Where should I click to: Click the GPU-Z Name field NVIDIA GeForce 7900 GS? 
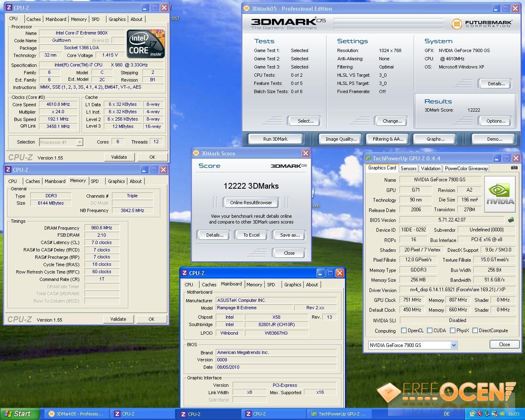(440, 180)
